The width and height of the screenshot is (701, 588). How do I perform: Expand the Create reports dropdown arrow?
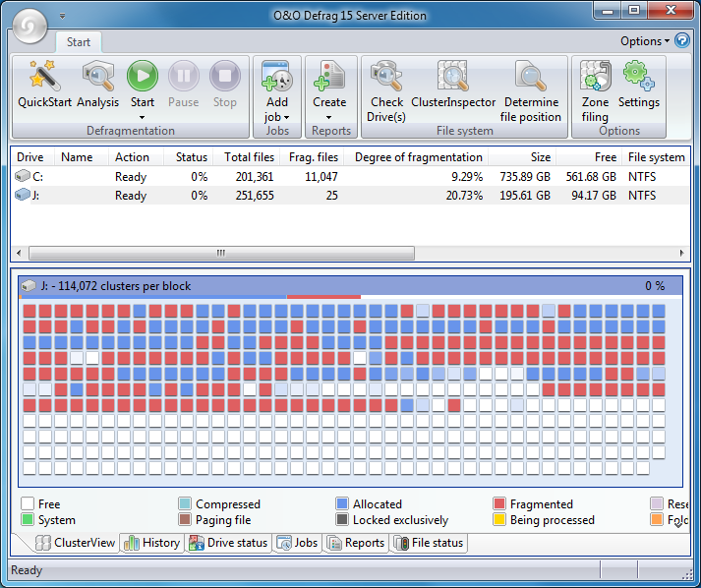[329, 117]
